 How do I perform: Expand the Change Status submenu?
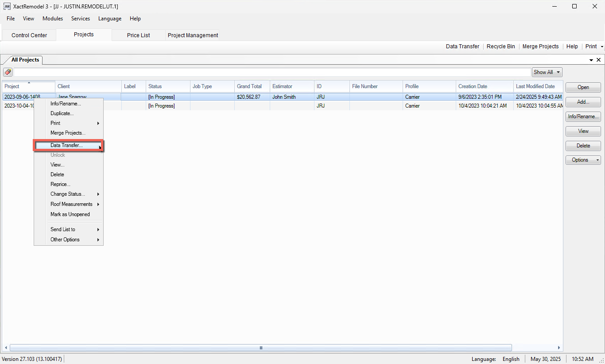pyautogui.click(x=98, y=194)
